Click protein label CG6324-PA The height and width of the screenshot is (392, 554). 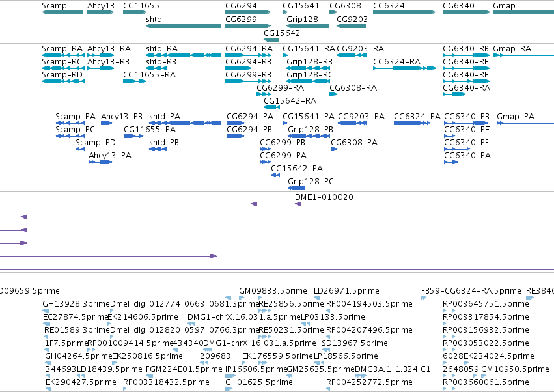(417, 117)
